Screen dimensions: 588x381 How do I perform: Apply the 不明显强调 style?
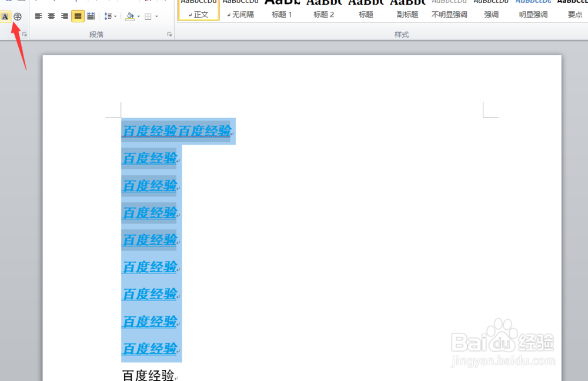(x=449, y=10)
